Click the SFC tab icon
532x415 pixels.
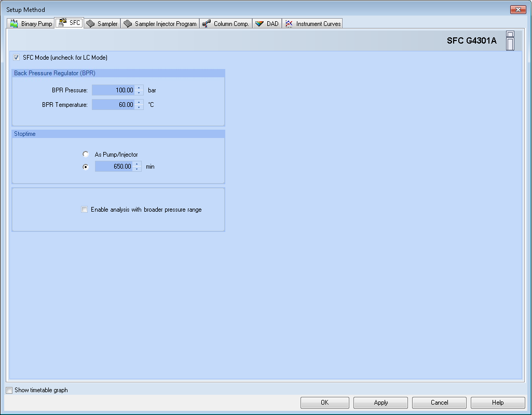(62, 23)
